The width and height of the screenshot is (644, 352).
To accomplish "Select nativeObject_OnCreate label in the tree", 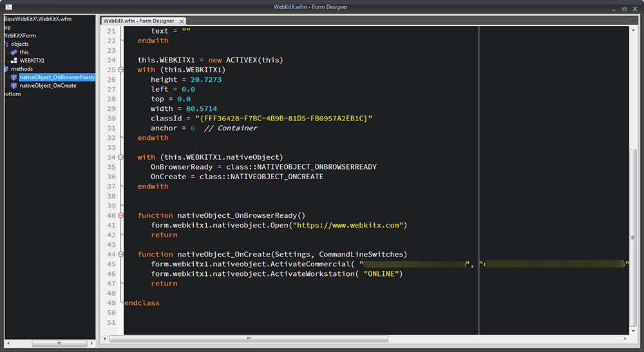I will tap(48, 86).
